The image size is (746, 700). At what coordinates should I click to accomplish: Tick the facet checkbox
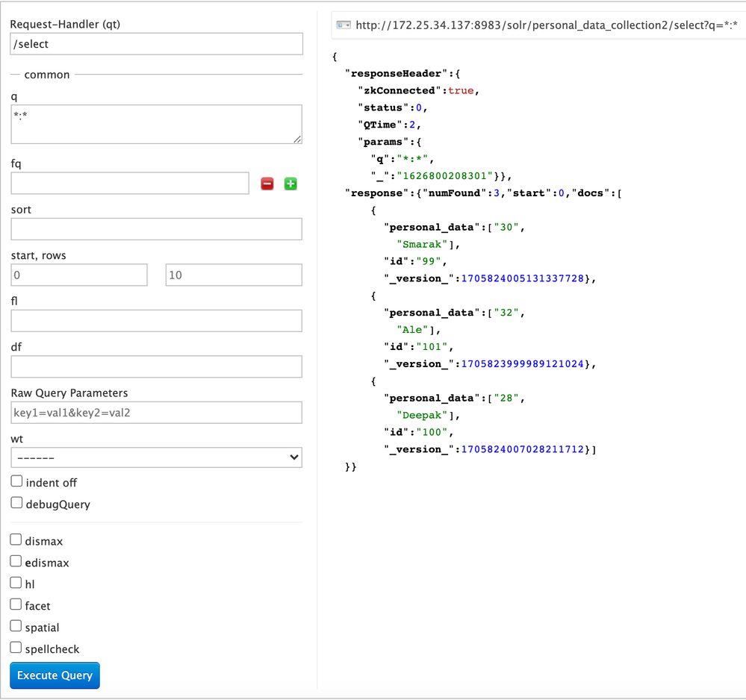(x=16, y=604)
